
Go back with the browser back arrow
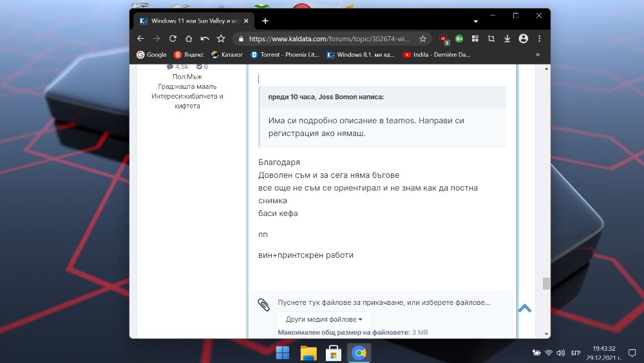pyautogui.click(x=140, y=39)
